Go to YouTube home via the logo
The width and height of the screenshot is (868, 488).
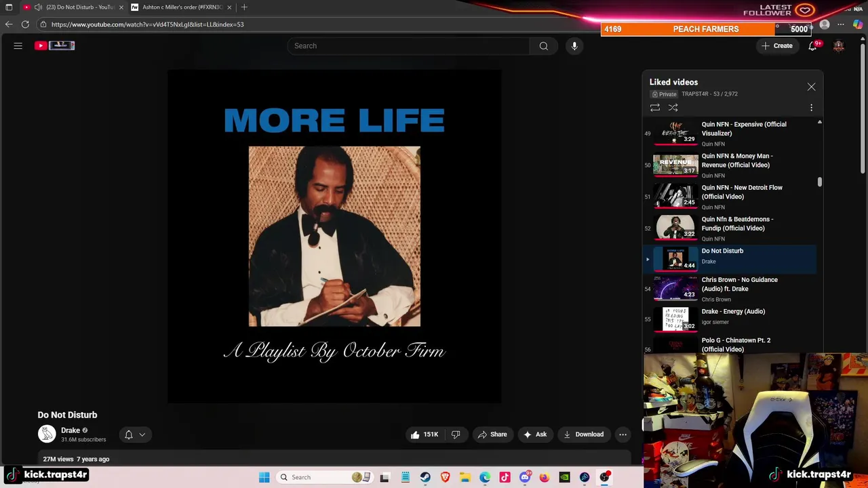point(54,45)
